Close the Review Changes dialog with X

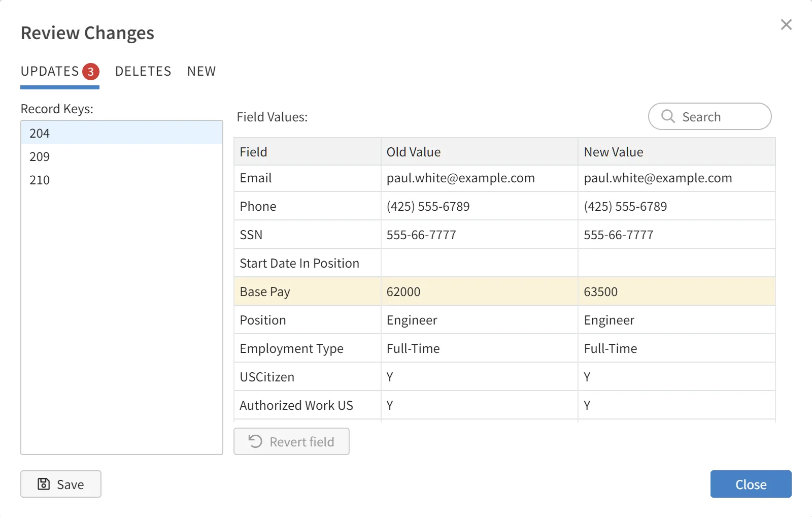click(786, 24)
